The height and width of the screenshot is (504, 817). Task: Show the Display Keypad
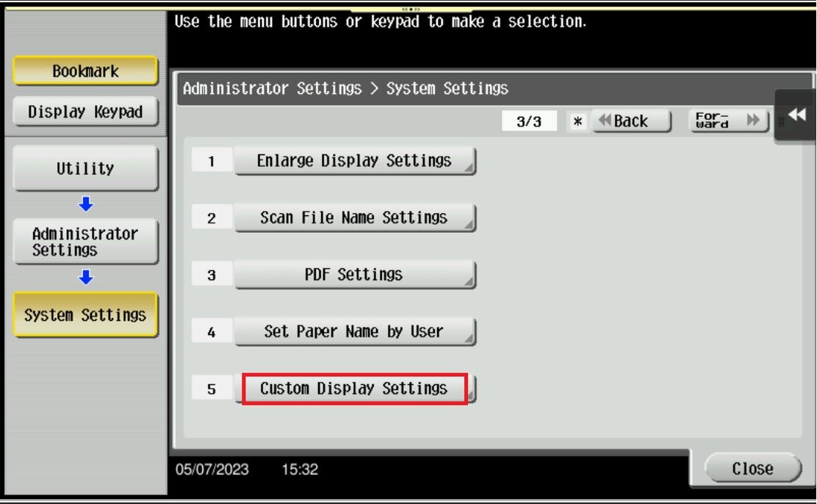[x=85, y=112]
